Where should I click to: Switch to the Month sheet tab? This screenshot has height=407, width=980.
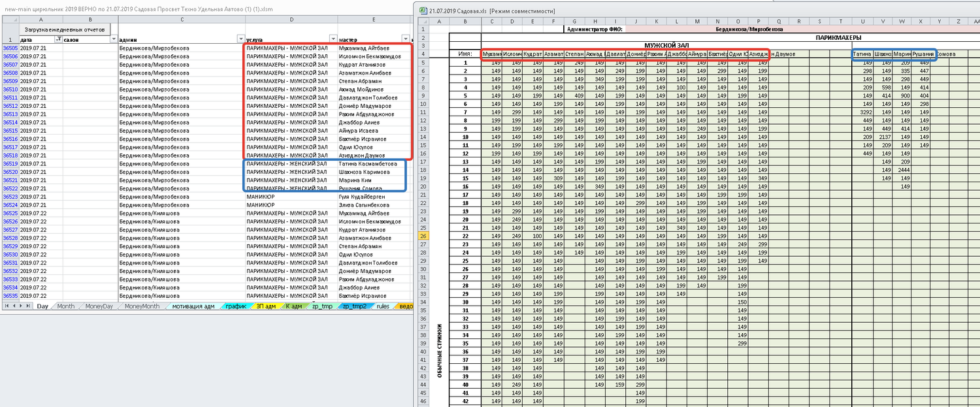click(65, 306)
